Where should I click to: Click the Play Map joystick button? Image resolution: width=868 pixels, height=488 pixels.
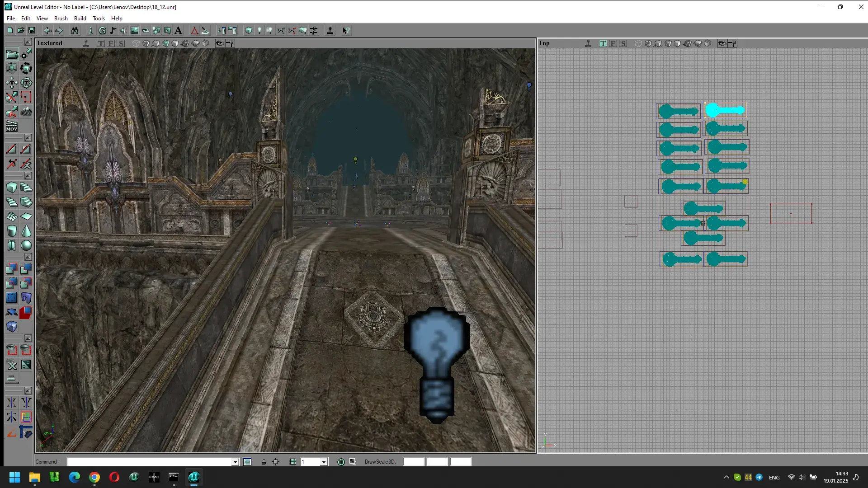tap(330, 30)
